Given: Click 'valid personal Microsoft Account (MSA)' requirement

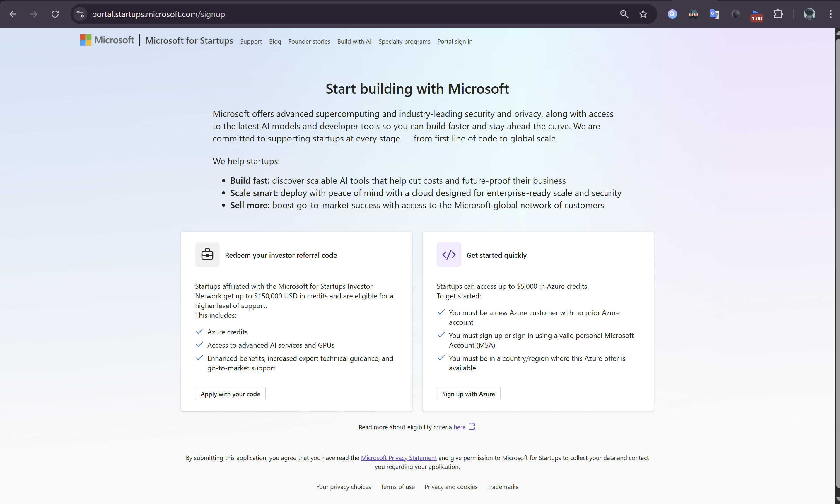Looking at the screenshot, I should (541, 340).
